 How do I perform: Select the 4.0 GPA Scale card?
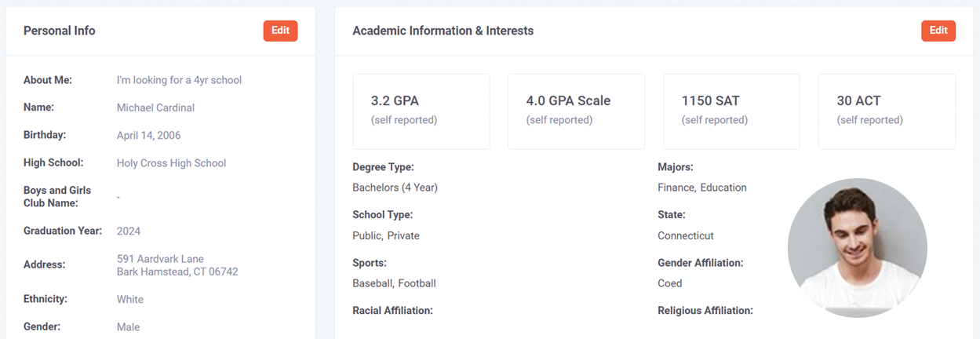(576, 111)
